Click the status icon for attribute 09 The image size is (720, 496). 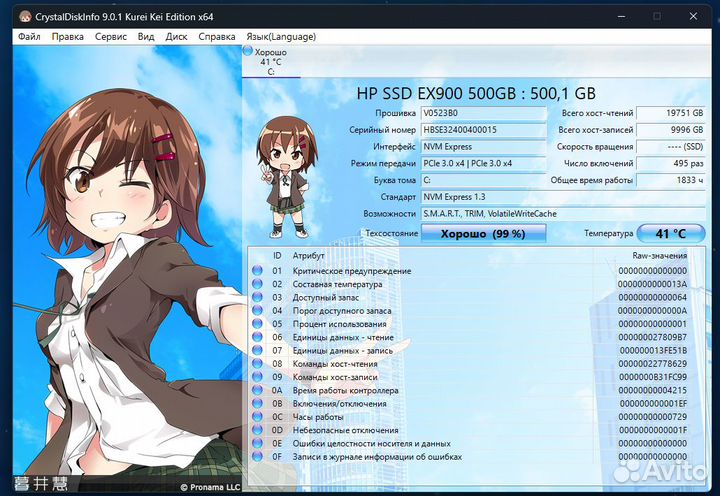[257, 377]
